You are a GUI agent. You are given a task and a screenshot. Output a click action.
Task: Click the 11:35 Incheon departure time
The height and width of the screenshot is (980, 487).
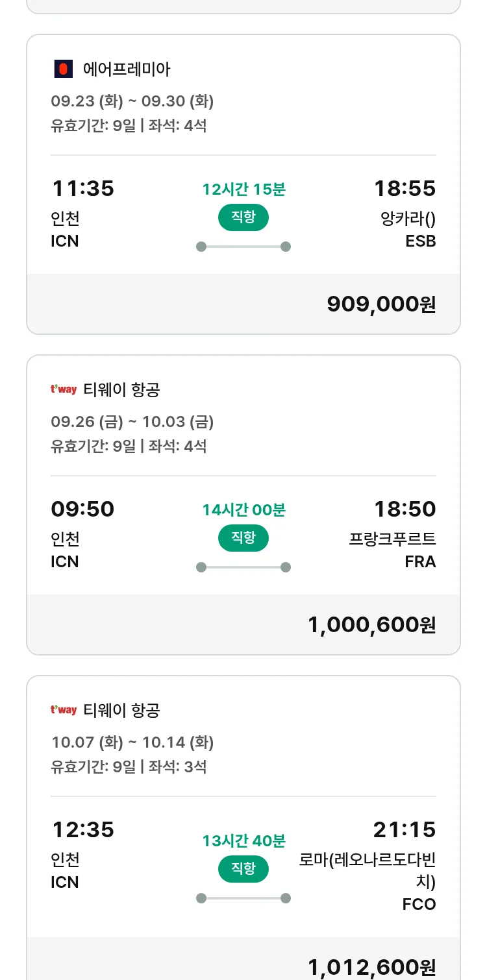point(82,189)
